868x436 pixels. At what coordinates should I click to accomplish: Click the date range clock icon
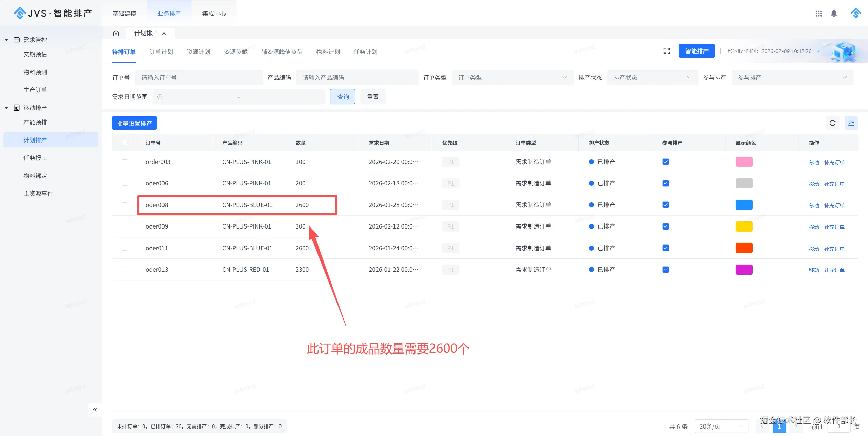click(160, 97)
